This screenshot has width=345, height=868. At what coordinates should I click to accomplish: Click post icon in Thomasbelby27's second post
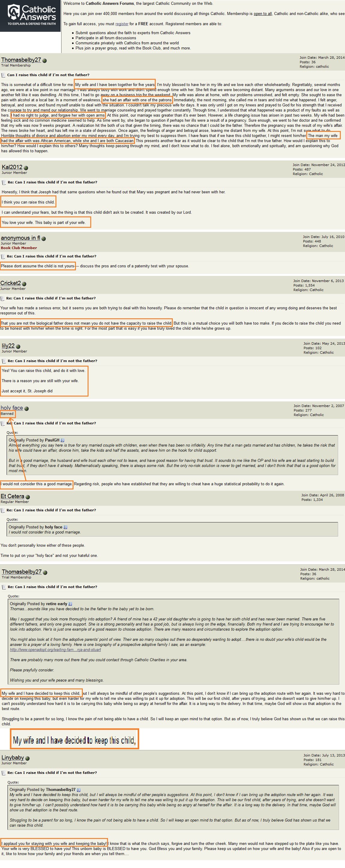tap(4, 587)
